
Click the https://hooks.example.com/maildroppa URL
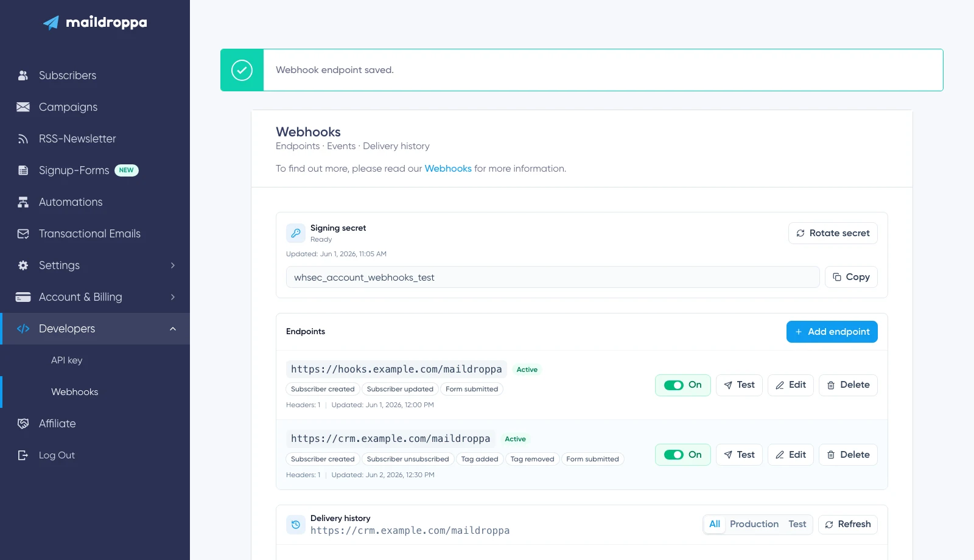click(x=396, y=369)
